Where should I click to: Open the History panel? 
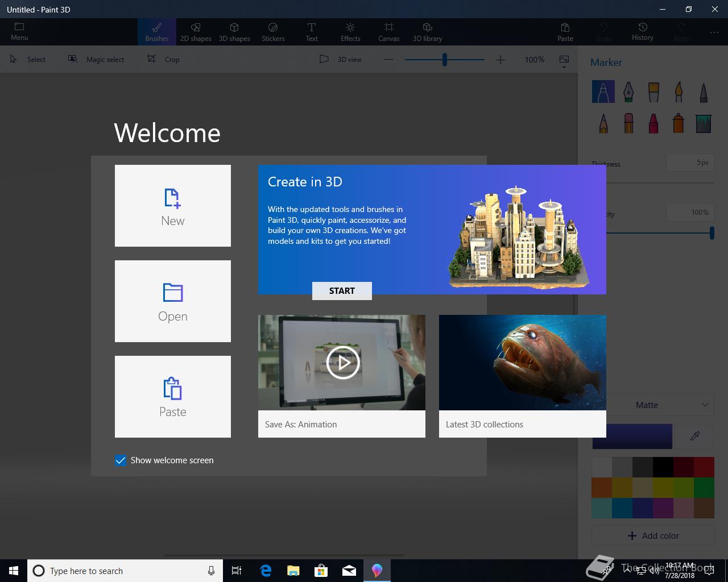click(643, 32)
